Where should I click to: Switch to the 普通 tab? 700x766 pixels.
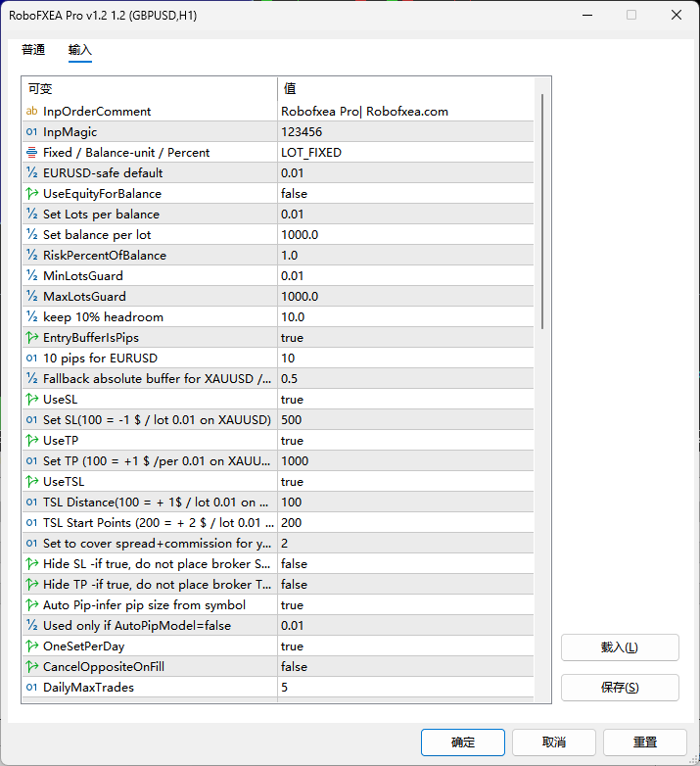33,50
